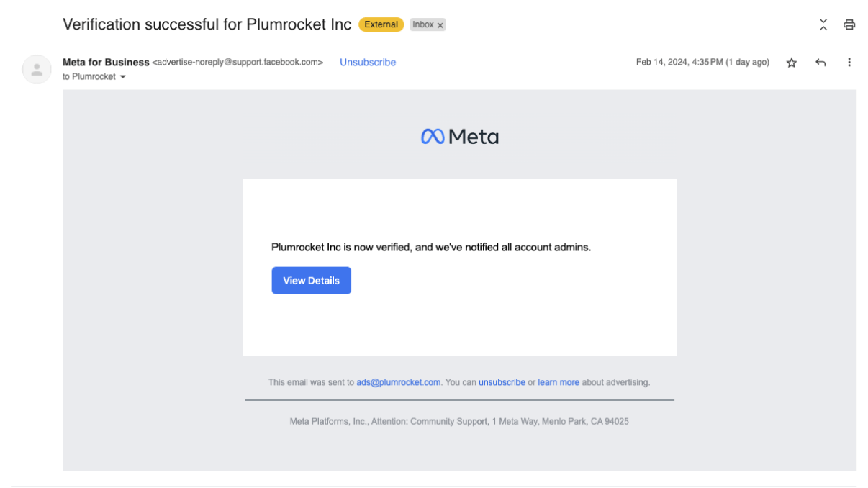Click the Inbox label tag

[423, 24]
